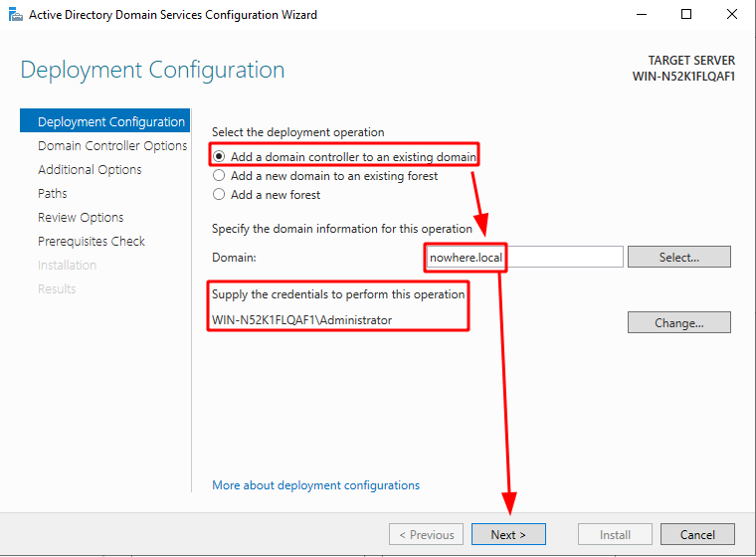
Task: Go to the Next > wizard page
Action: [508, 534]
